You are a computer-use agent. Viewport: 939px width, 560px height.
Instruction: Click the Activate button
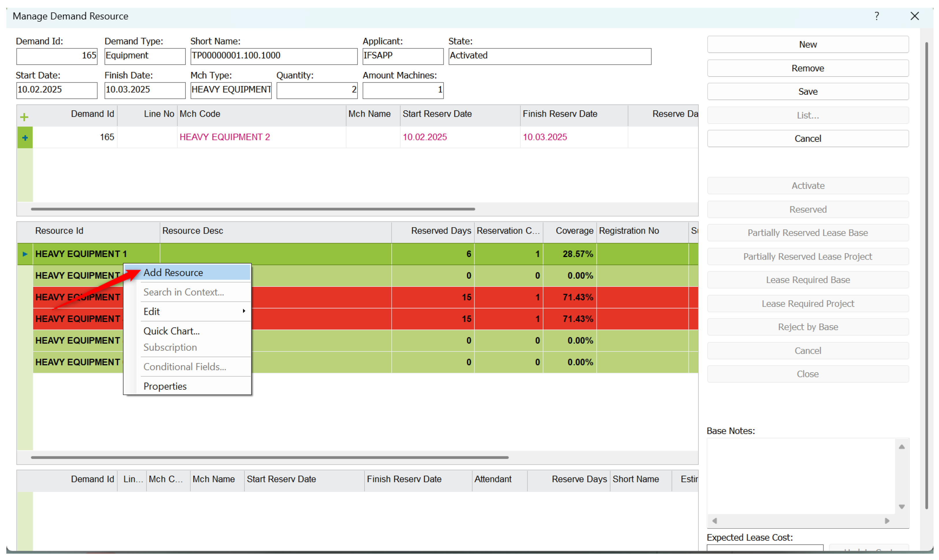pos(808,186)
